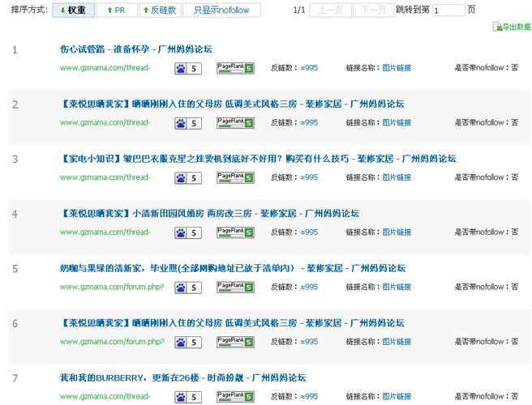
Task: Click www.gzmama.com/forum.php? URL in row 5
Action: [x=112, y=287]
